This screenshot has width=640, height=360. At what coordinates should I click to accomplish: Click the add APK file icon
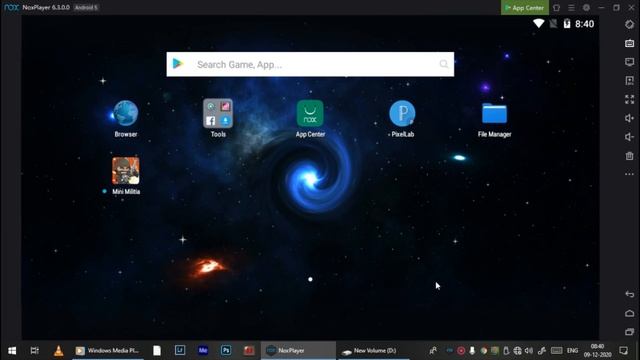(629, 80)
